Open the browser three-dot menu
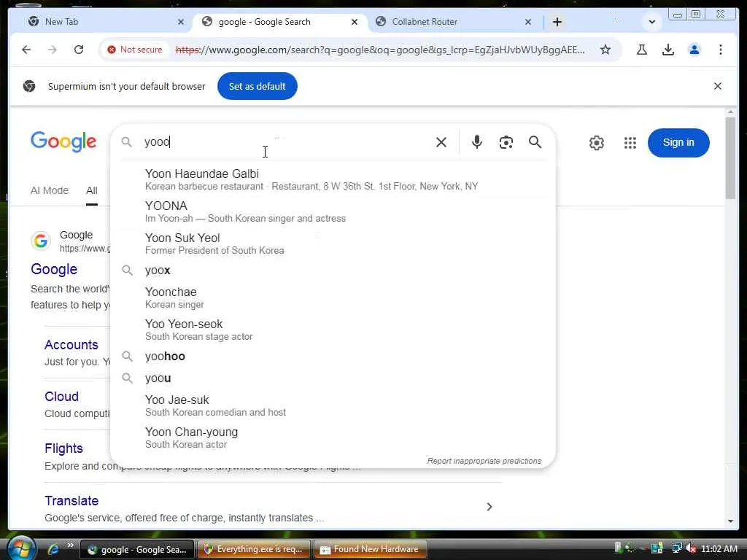This screenshot has height=560, width=747. [x=720, y=50]
